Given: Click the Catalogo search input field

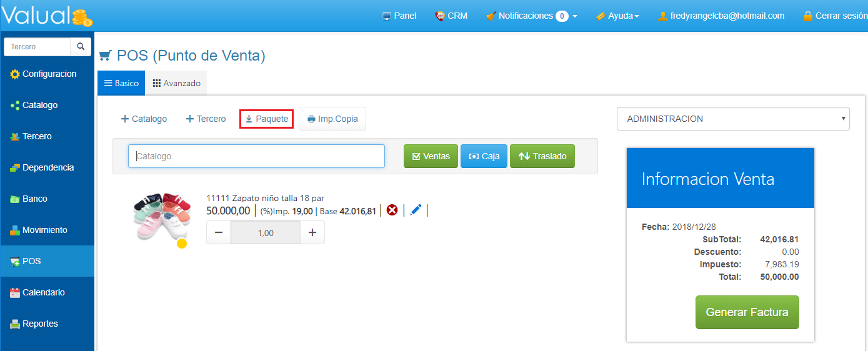Looking at the screenshot, I should pyautogui.click(x=256, y=156).
